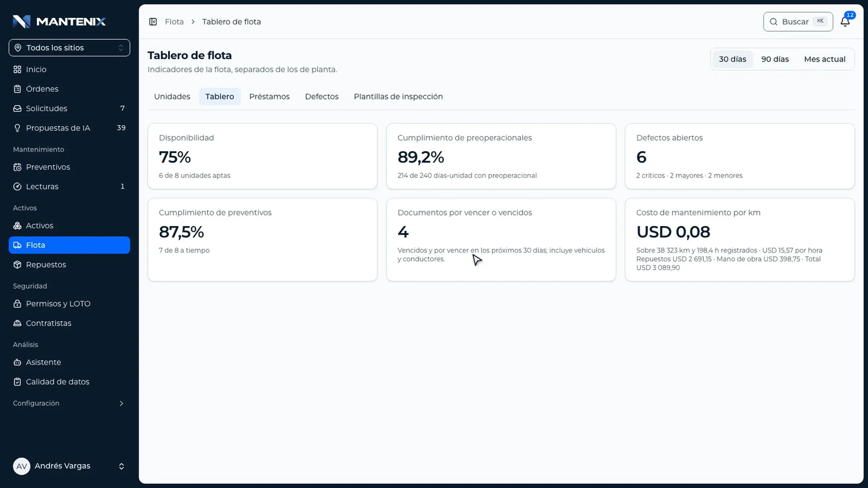Click Inicio grid icon in sidebar

(x=17, y=69)
